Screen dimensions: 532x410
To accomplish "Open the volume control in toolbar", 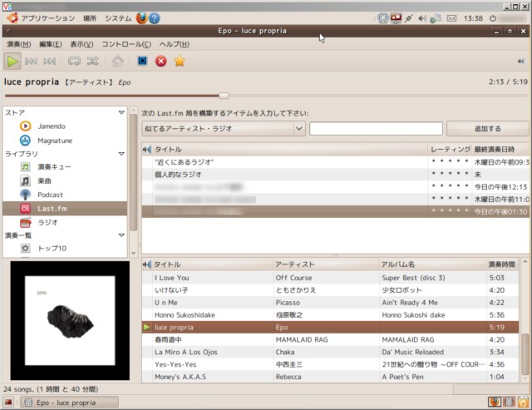I will (x=521, y=62).
